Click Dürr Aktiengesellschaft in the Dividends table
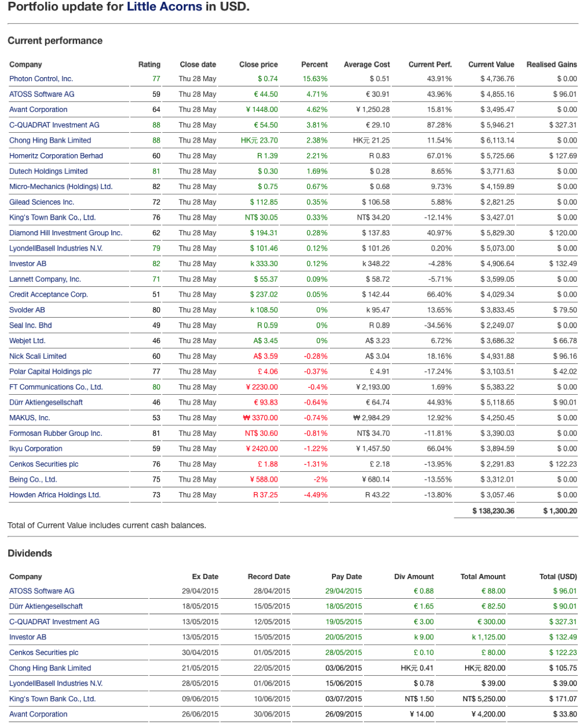 point(46,606)
